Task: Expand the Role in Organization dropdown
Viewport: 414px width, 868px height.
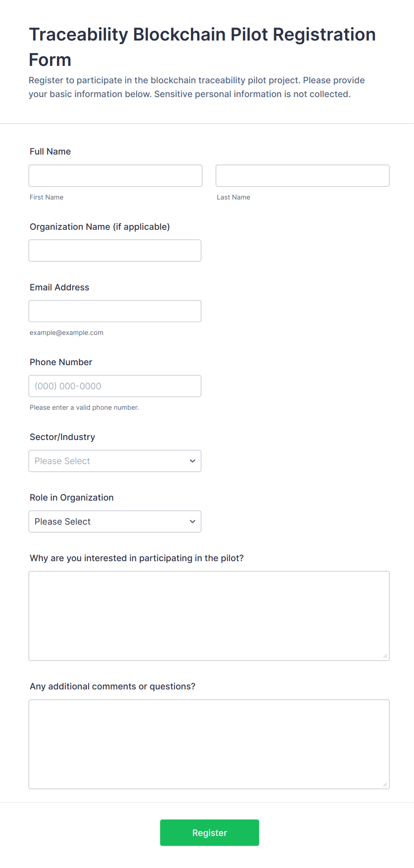Action: pyautogui.click(x=115, y=522)
